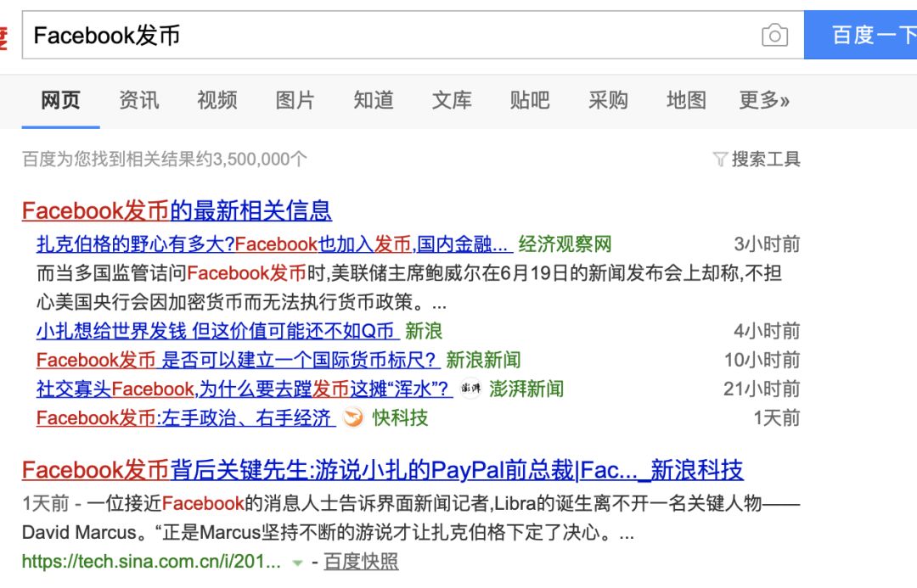Click the 澎湃新闻 source logo icon
This screenshot has height=588, width=917.
[x=470, y=389]
